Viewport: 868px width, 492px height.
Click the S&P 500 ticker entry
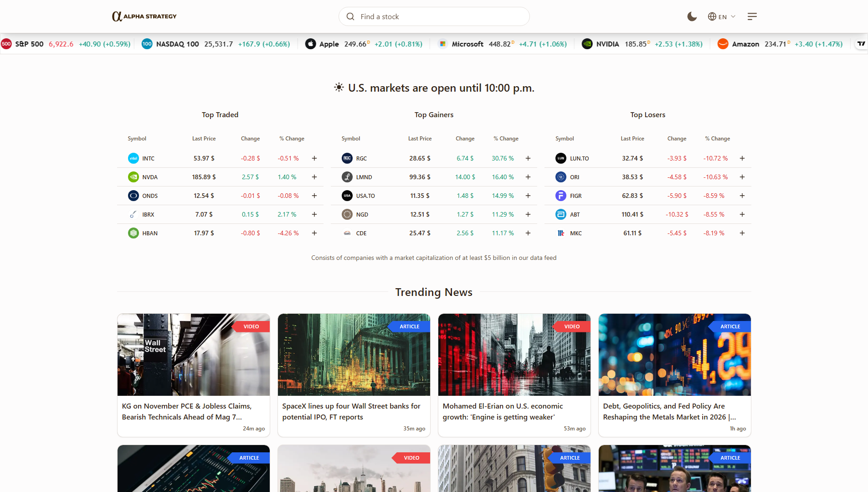pyautogui.click(x=29, y=44)
